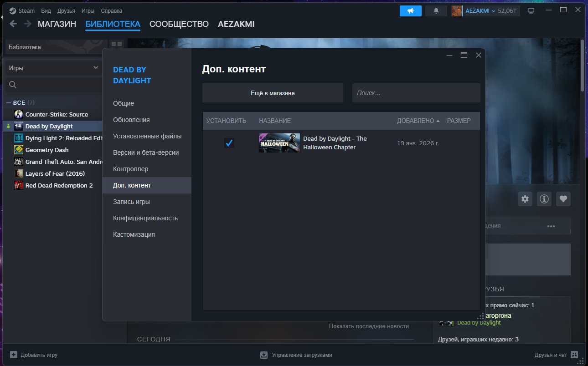Go to the БИБЛИОТЕКА tab
The height and width of the screenshot is (366, 588).
point(113,24)
